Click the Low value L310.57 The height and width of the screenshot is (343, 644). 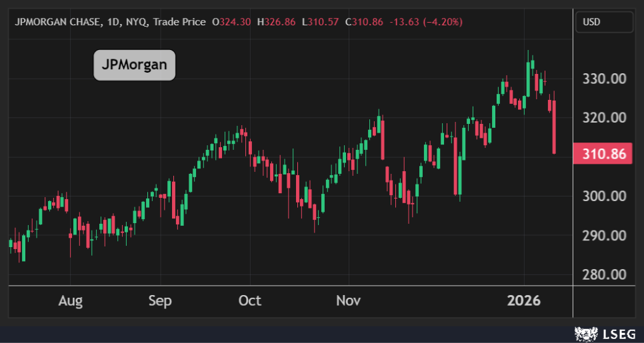click(321, 22)
